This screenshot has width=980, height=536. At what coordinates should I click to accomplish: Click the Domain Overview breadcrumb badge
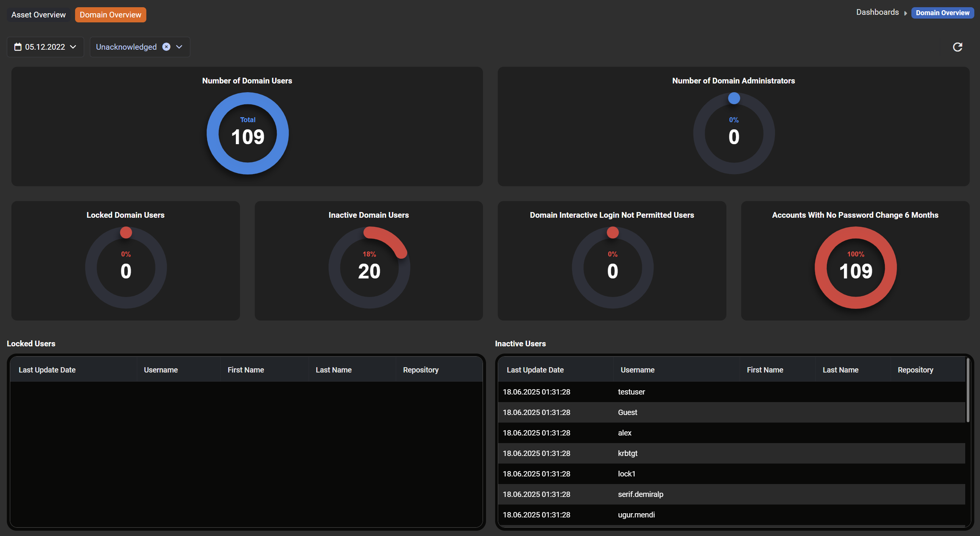pyautogui.click(x=942, y=13)
